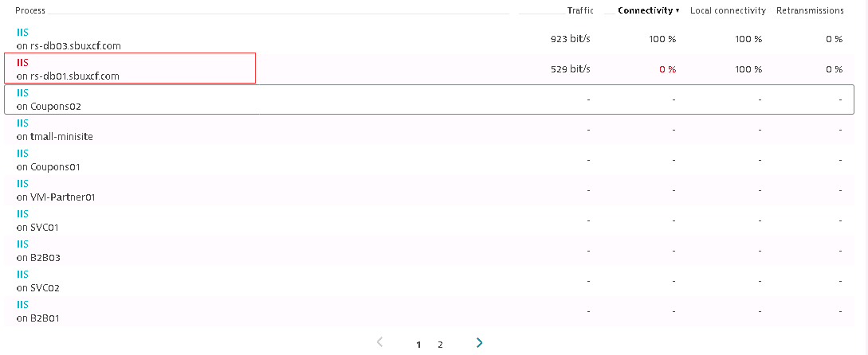Go to page 2
This screenshot has width=868, height=355.
tap(440, 345)
